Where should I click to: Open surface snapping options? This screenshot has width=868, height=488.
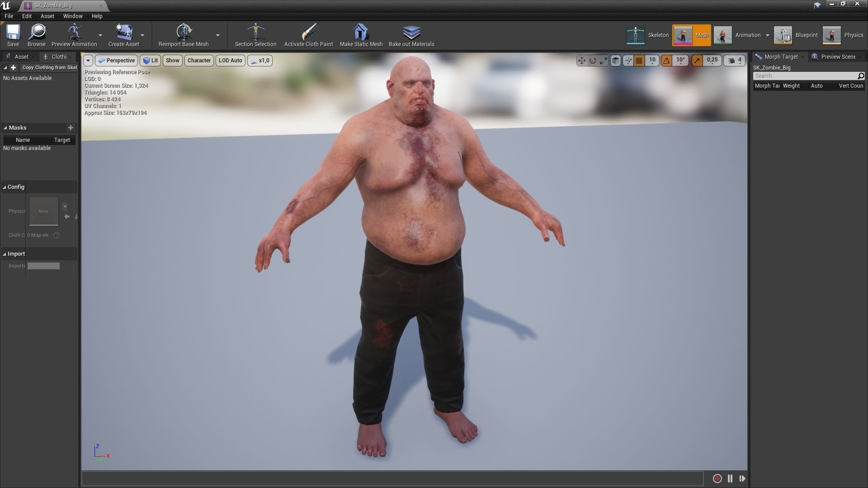pos(628,61)
